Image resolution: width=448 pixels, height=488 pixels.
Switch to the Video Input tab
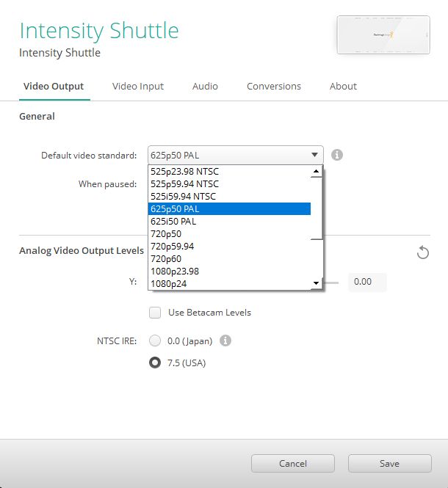pyautogui.click(x=138, y=86)
